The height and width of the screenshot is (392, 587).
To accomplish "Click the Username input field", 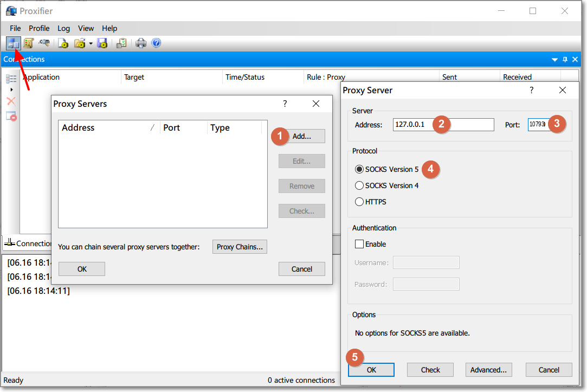I will [426, 262].
